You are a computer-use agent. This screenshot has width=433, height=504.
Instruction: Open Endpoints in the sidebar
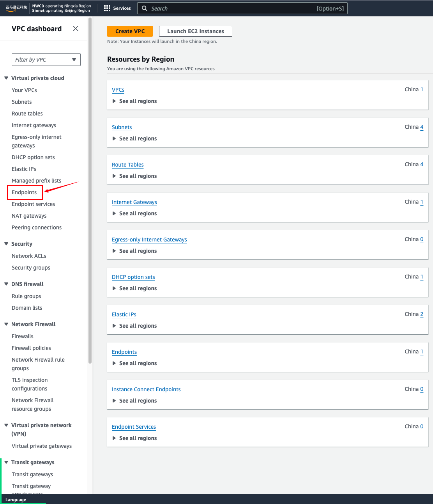(24, 192)
